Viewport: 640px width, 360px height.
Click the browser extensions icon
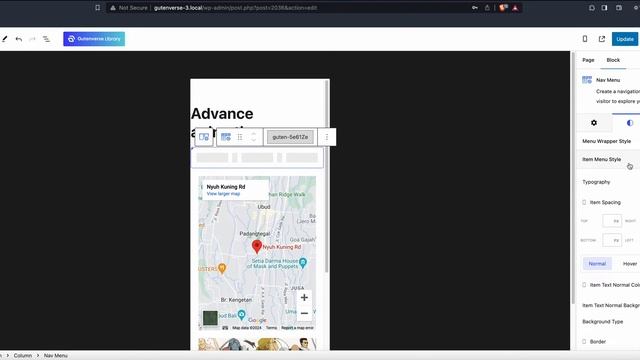click(x=591, y=8)
